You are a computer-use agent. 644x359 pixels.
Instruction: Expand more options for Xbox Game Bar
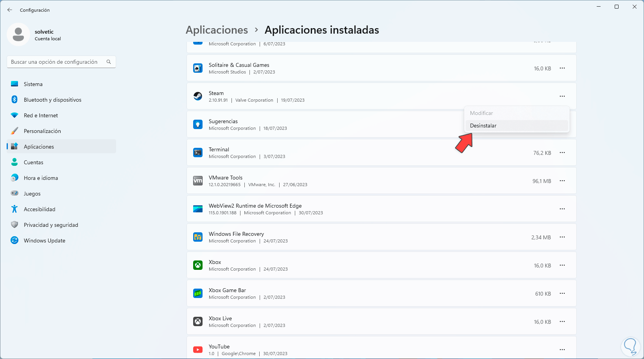[x=562, y=293]
